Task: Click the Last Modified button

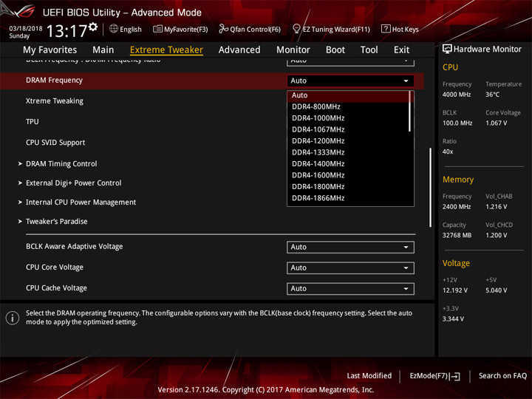Action: (369, 376)
